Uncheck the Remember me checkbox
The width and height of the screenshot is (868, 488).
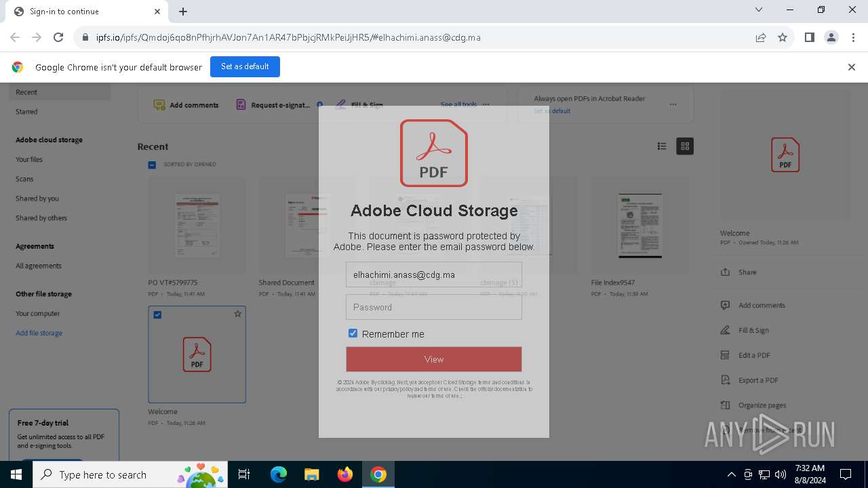click(353, 333)
